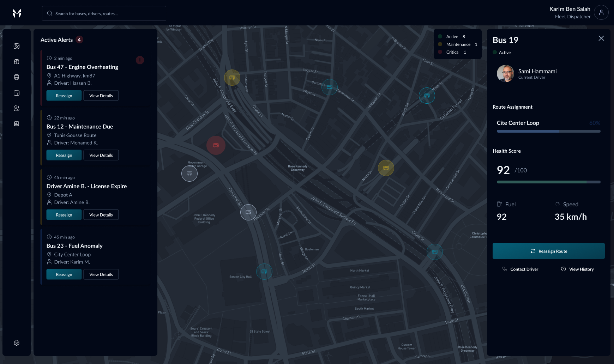The image size is (614, 364).
Task: Click the Cite Center Loop route progress bar
Action: tap(549, 131)
